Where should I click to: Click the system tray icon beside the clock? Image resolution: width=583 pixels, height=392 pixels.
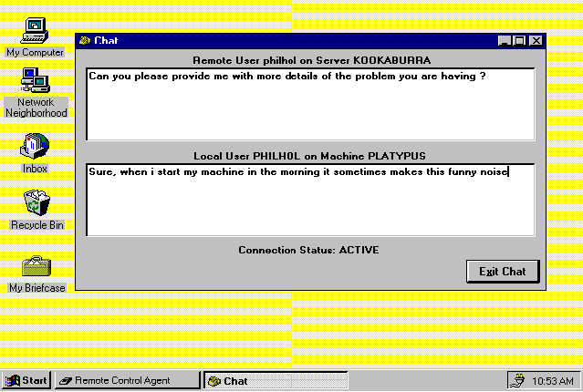tap(517, 380)
